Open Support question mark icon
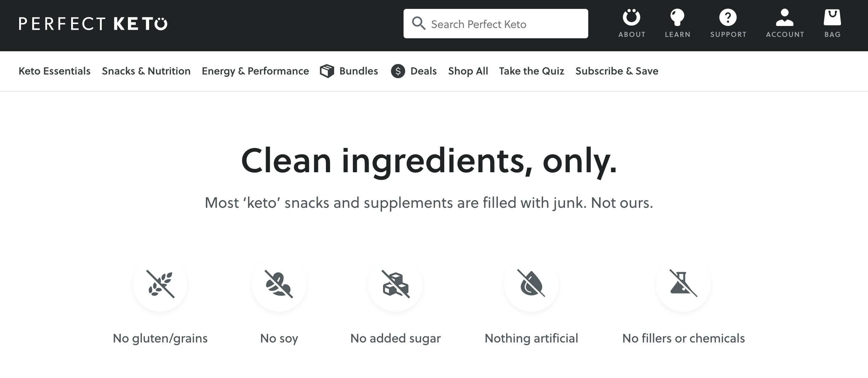This screenshot has height=378, width=868. [x=728, y=17]
